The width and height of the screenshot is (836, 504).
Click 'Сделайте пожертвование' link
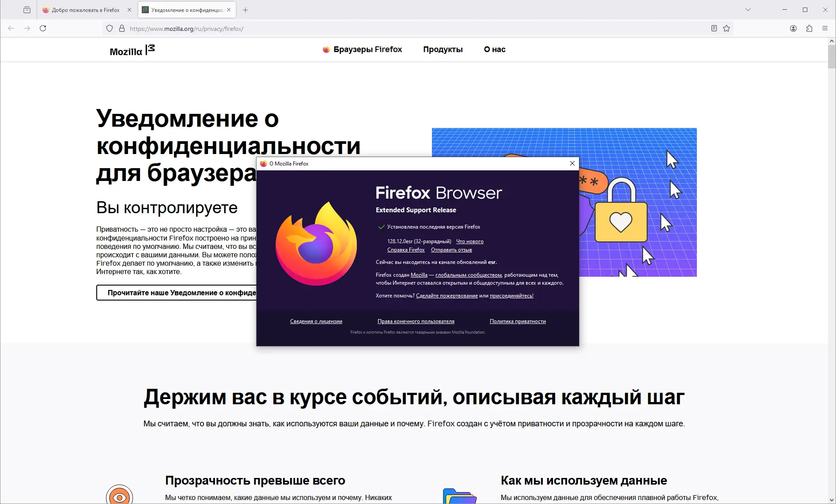447,296
